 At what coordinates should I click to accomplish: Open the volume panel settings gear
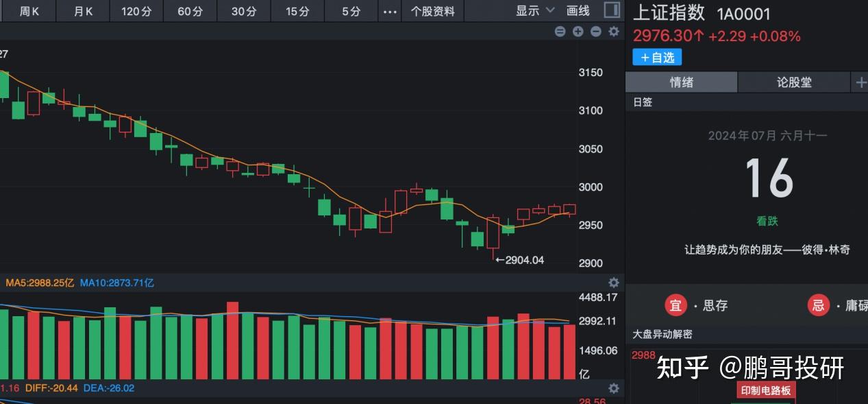613,283
